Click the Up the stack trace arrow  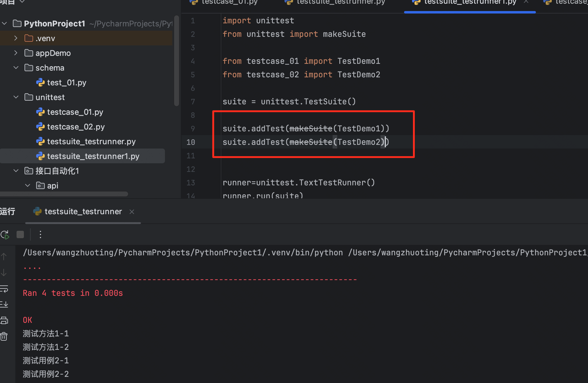[x=4, y=257]
